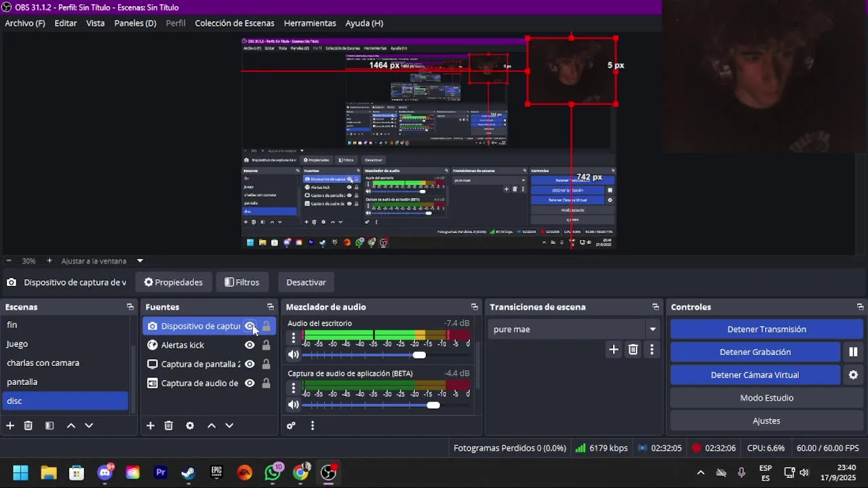The width and height of the screenshot is (868, 488).
Task: Open advanced audio properties gears icon
Action: coord(291,426)
